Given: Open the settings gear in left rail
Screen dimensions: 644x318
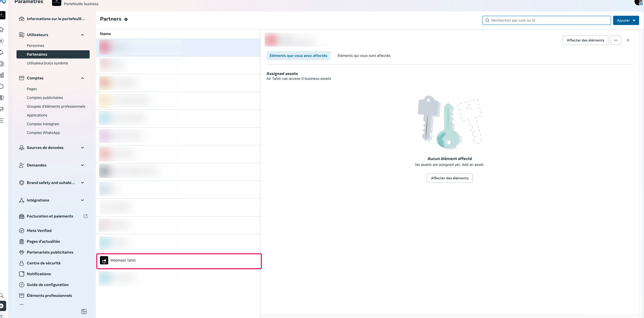Looking at the screenshot, I should click(x=2, y=306).
